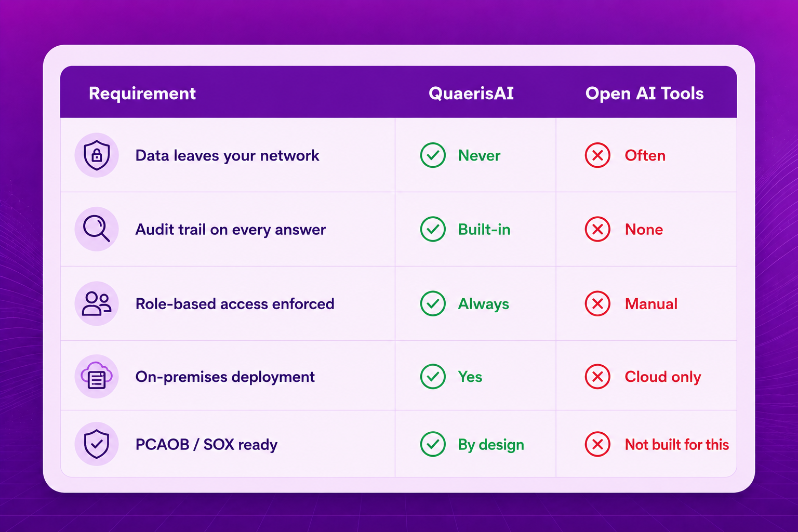Click the green checkmark next to Yes
The image size is (798, 532).
click(433, 376)
